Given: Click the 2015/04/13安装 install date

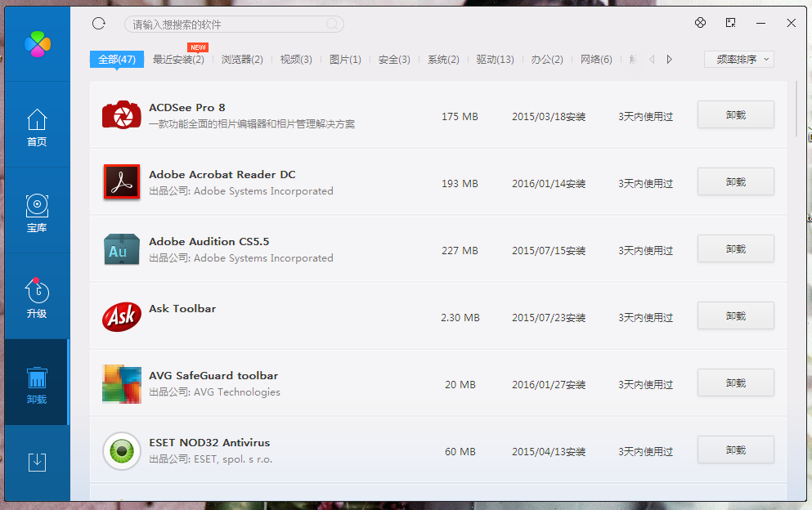Looking at the screenshot, I should coord(549,451).
